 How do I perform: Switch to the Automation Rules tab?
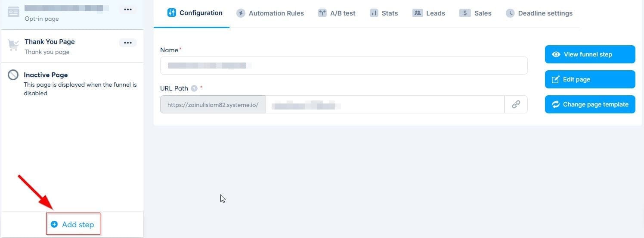point(270,13)
